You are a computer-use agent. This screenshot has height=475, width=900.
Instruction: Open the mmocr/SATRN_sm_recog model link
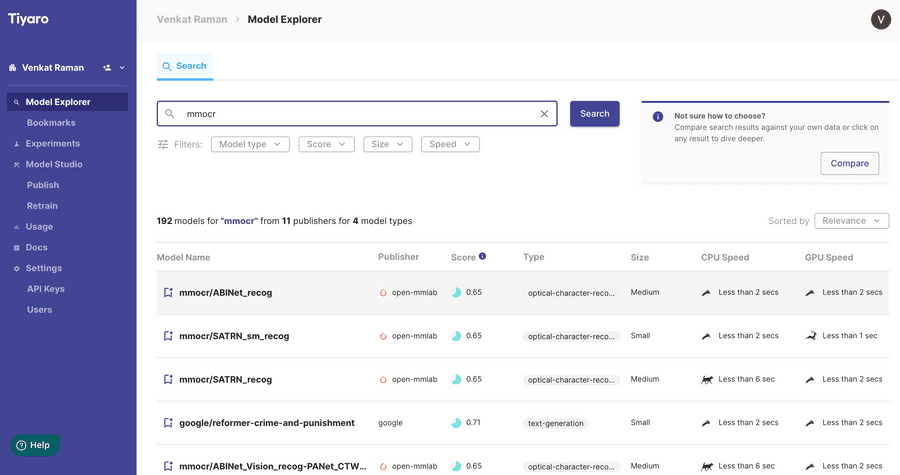tap(234, 336)
